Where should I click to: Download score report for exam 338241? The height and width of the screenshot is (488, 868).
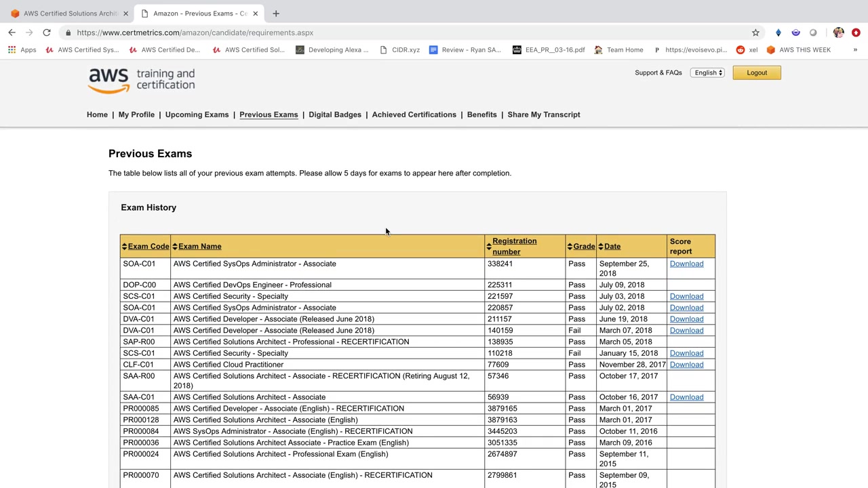(686, 264)
